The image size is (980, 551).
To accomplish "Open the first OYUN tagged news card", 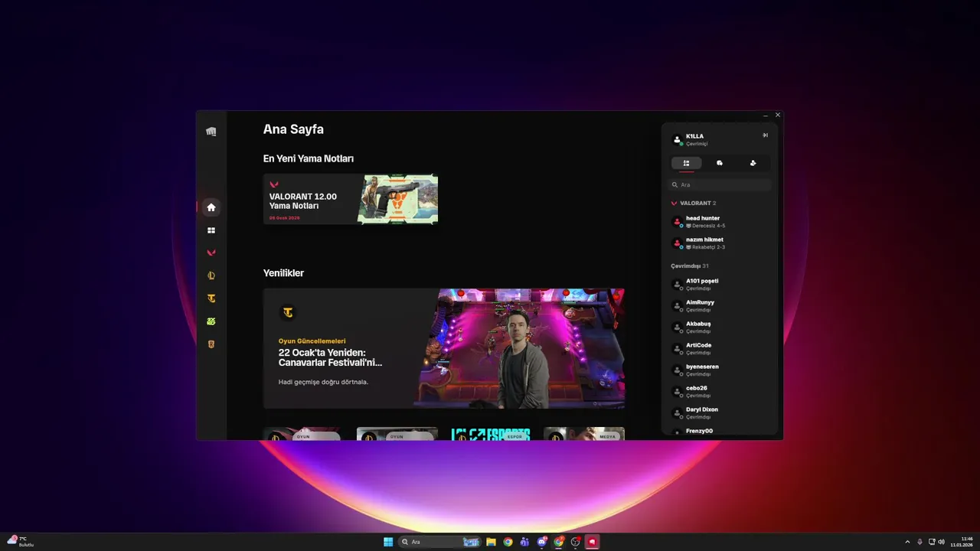I will [304, 434].
